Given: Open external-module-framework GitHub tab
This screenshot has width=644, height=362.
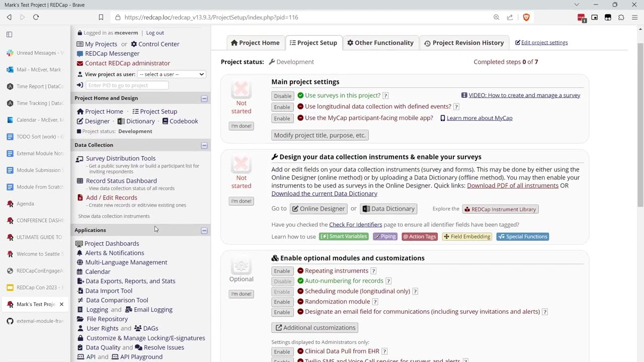Looking at the screenshot, I should (x=35, y=321).
